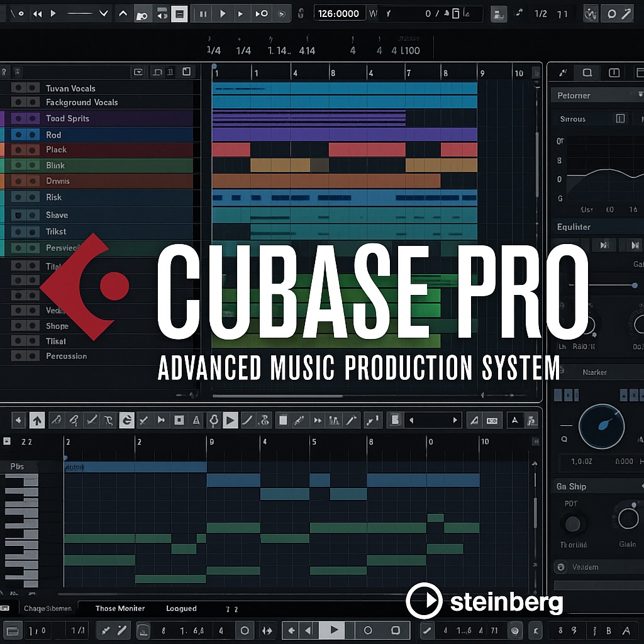The height and width of the screenshot is (644, 644).
Task: Click the bar-chart velocity icon in the editor toolbar
Action: [x=335, y=420]
